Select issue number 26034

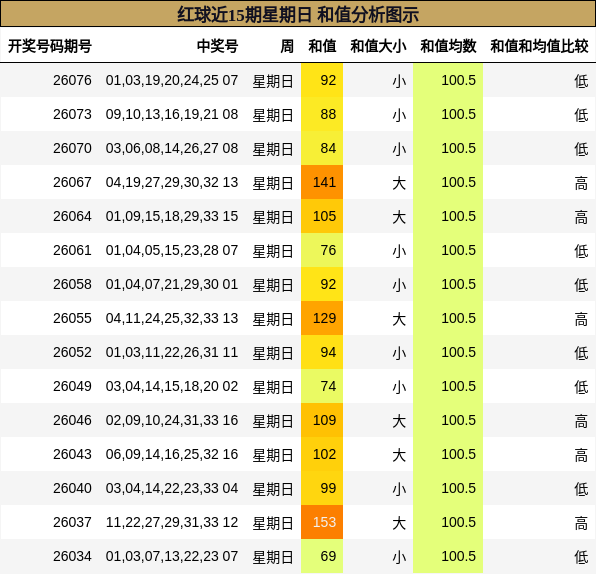coord(72,556)
